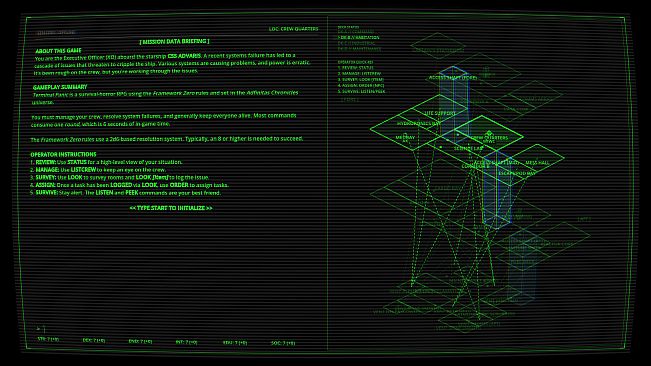
Task: Select Access Shaft (Fore) on ship map
Action: coord(453,78)
